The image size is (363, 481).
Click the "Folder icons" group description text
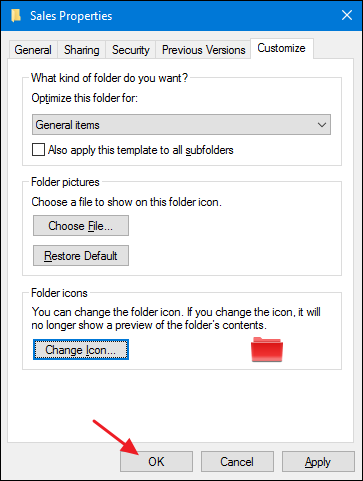(176, 318)
